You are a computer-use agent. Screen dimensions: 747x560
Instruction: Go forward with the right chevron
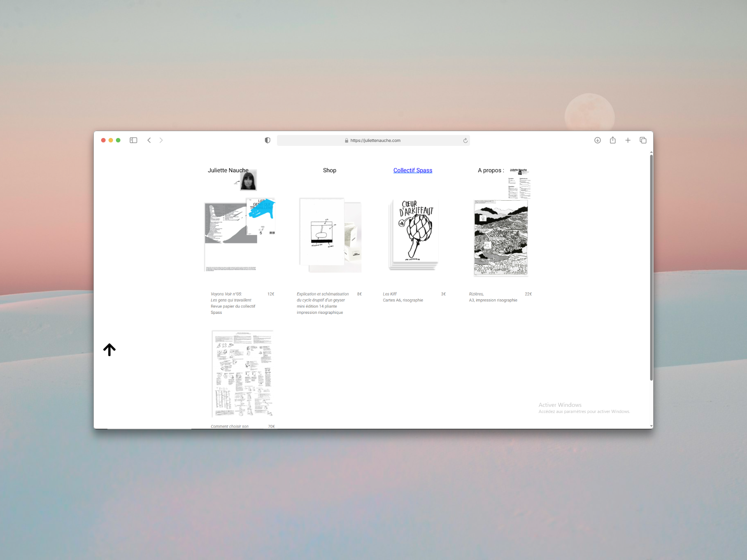pos(161,140)
